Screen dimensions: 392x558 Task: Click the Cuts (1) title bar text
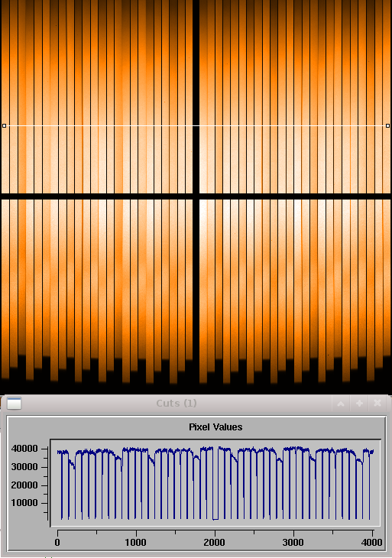pos(177,403)
